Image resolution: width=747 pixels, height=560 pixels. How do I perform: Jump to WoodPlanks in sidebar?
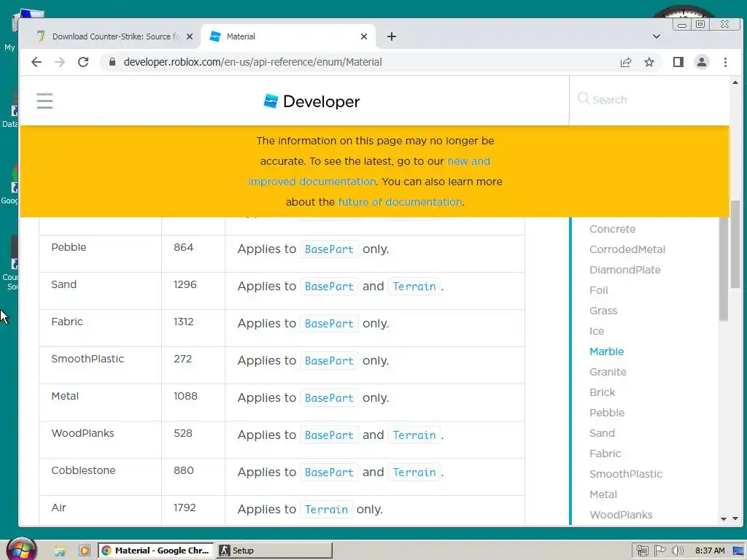[621, 515]
